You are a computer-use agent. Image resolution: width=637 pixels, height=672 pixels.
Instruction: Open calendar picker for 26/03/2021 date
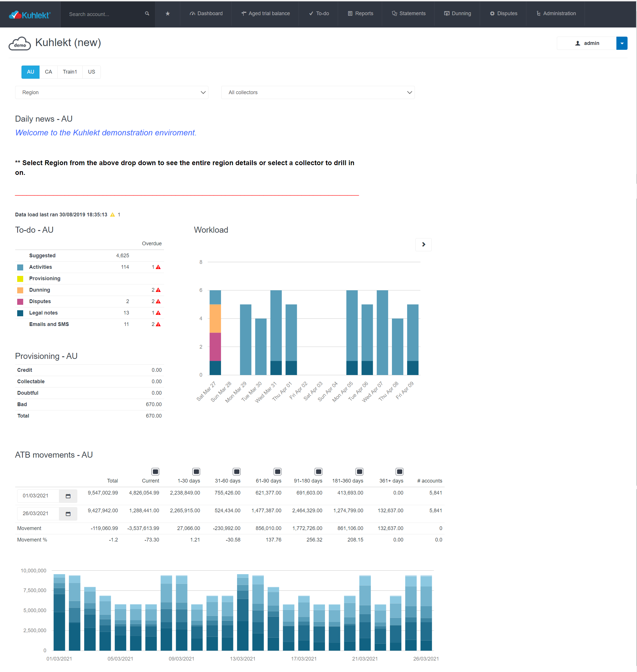coord(68,513)
